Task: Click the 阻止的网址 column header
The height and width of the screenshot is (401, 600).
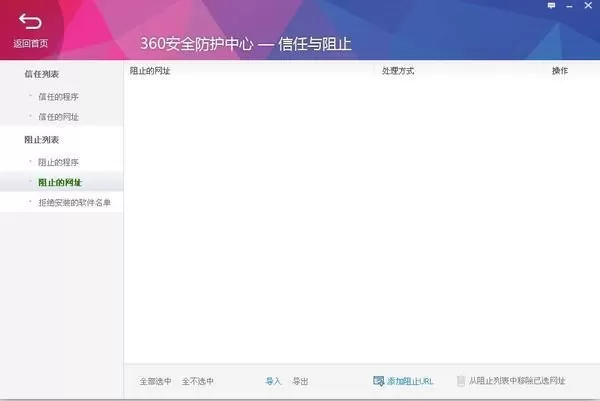Action: (150, 71)
